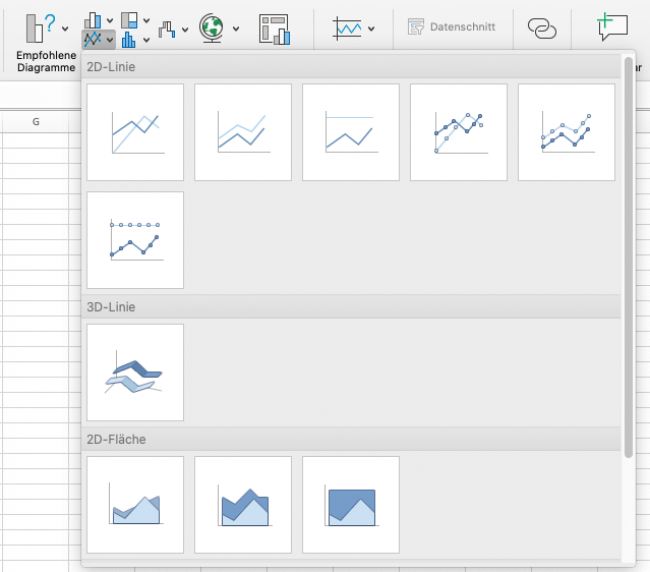Image resolution: width=650 pixels, height=572 pixels.
Task: Choose the 100% stacked line with markers chart
Action: pos(136,240)
